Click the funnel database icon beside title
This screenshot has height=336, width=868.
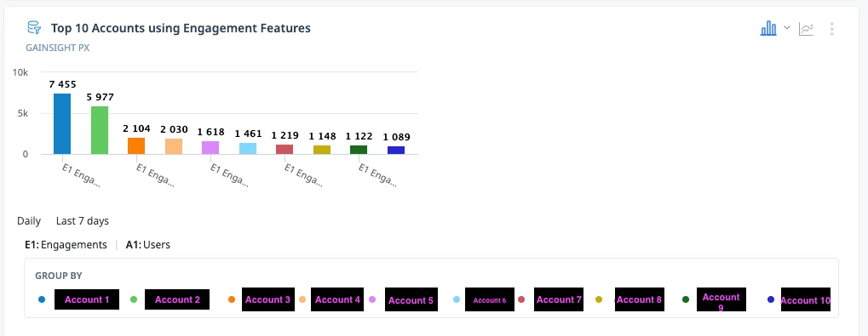tap(34, 27)
